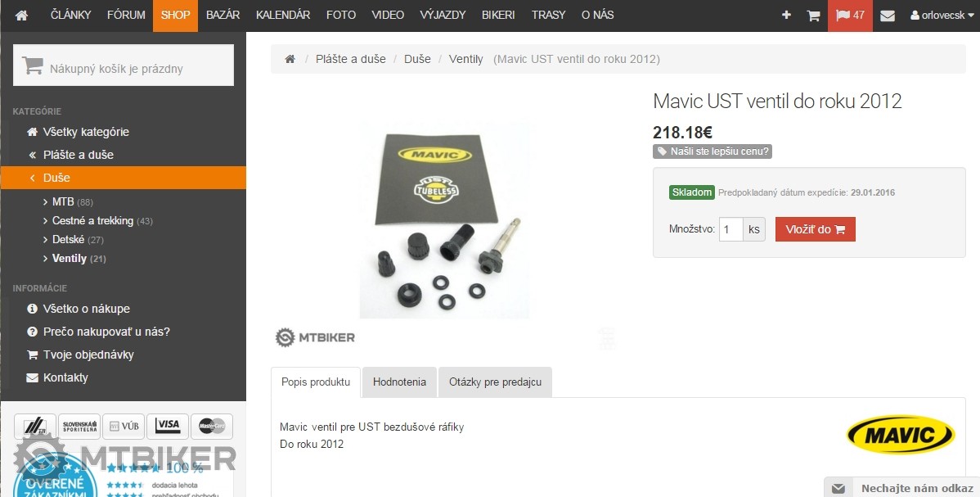Open the shopping cart icon in header
980x497 pixels.
(x=813, y=15)
